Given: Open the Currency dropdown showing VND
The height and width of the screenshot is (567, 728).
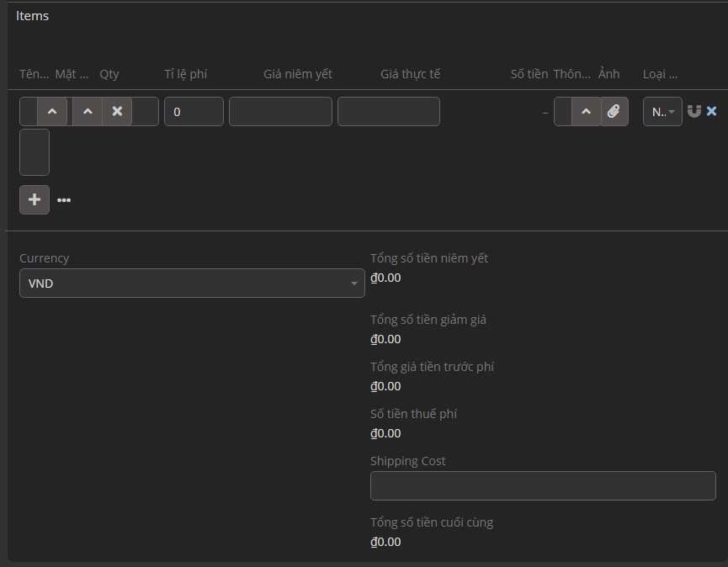Looking at the screenshot, I should click(192, 283).
